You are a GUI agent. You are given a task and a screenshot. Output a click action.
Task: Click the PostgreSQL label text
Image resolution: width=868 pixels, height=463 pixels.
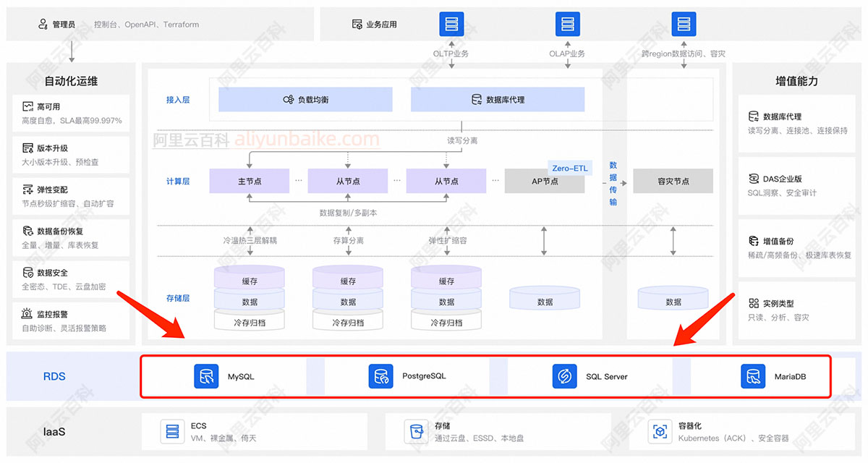[424, 377]
